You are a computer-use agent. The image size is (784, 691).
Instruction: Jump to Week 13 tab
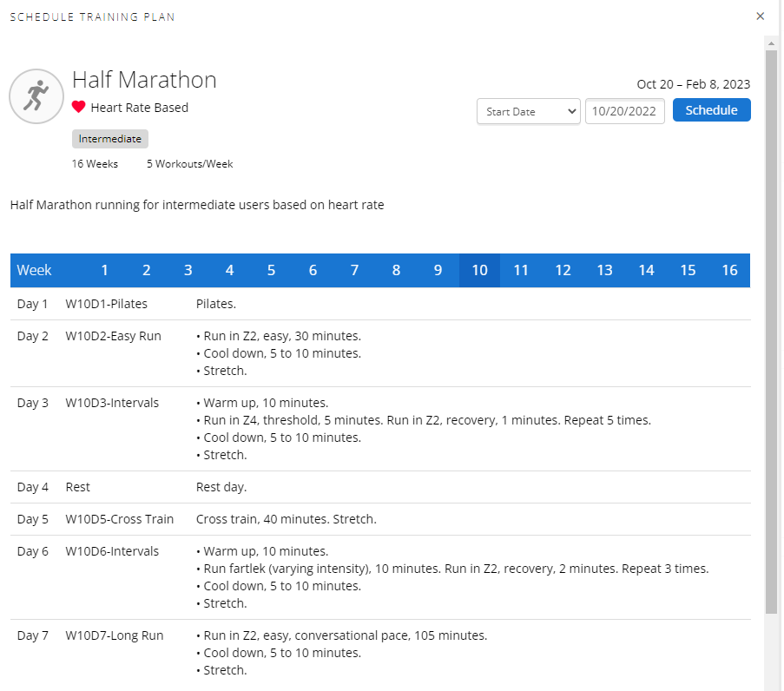(x=604, y=270)
